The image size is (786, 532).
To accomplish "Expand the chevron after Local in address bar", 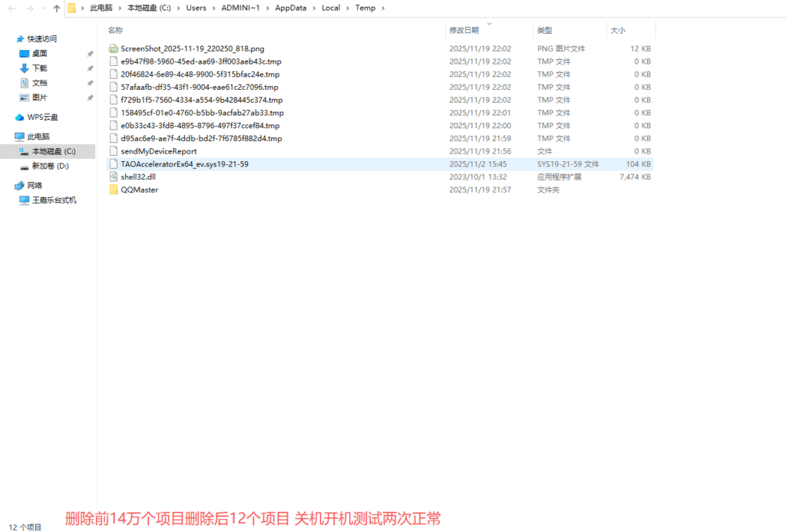I will (x=346, y=8).
